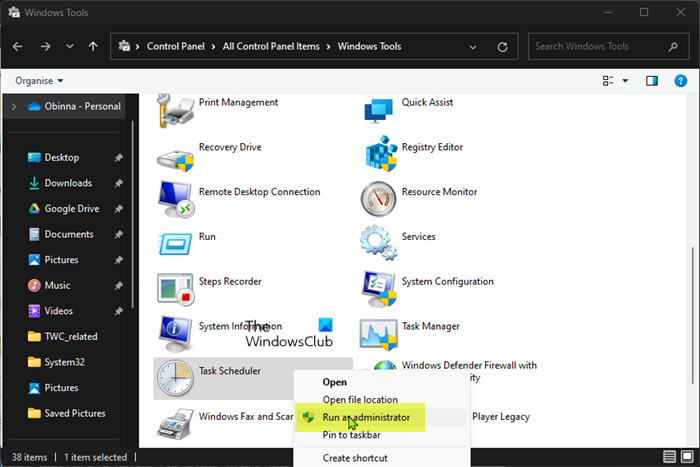Viewport: 700px width, 467px height.
Task: Select the Task Manager icon
Action: [378, 334]
